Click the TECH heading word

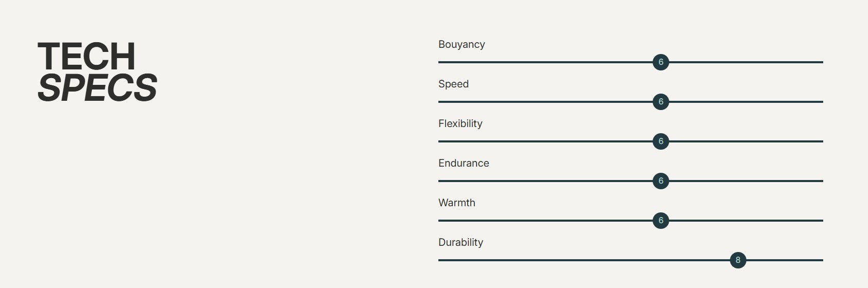click(87, 57)
